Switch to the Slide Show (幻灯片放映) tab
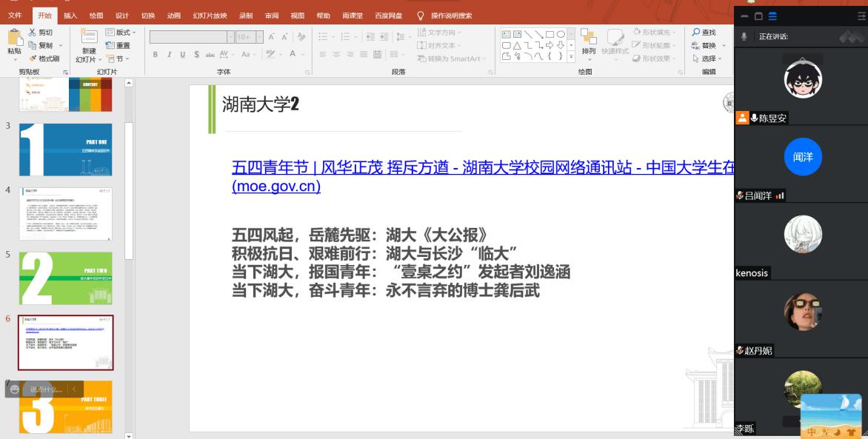Image resolution: width=868 pixels, height=439 pixels. (x=210, y=16)
